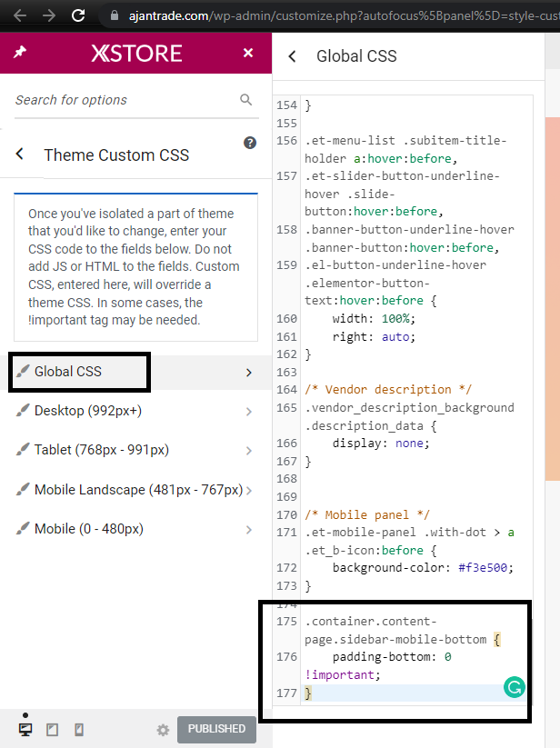The image size is (560, 748).
Task: Click the 'display: none;' code line
Action: (381, 444)
